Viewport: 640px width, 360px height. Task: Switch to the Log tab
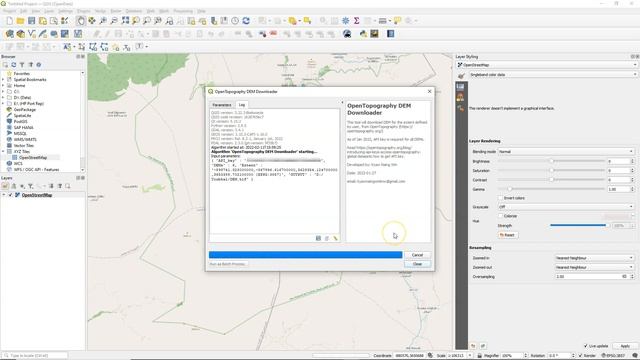242,105
